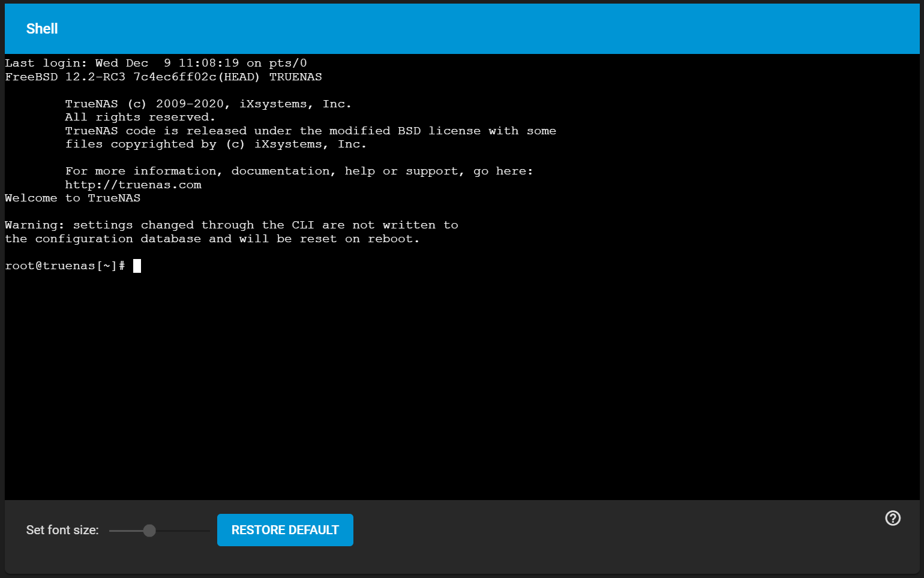Click the 'TrueNAS code is released' license line

point(311,131)
